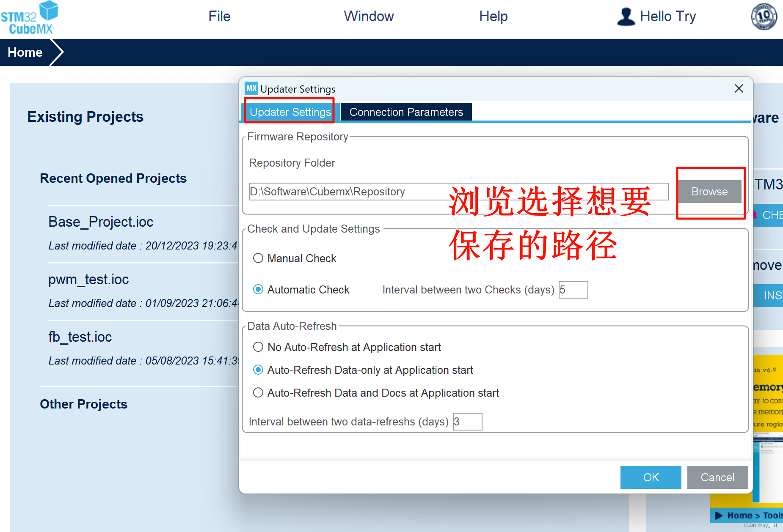Click the Repository Folder label
This screenshot has height=532, width=783.
coord(292,163)
